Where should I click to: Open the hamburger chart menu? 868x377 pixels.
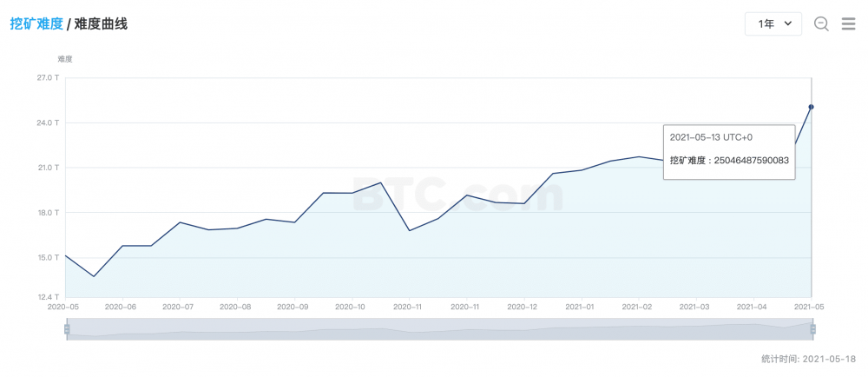coord(849,24)
